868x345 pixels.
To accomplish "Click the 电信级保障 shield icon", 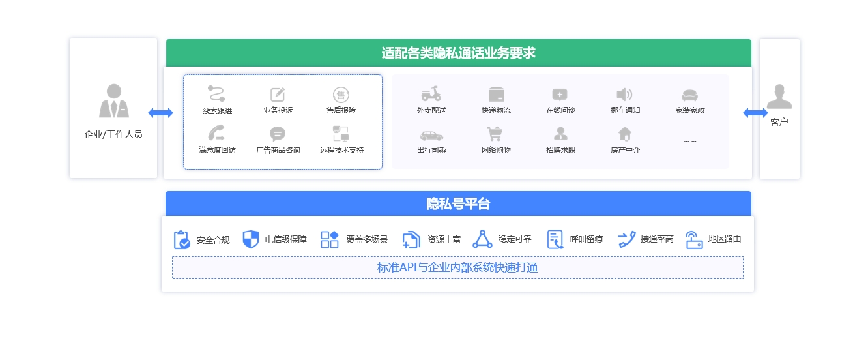I will pyautogui.click(x=251, y=239).
